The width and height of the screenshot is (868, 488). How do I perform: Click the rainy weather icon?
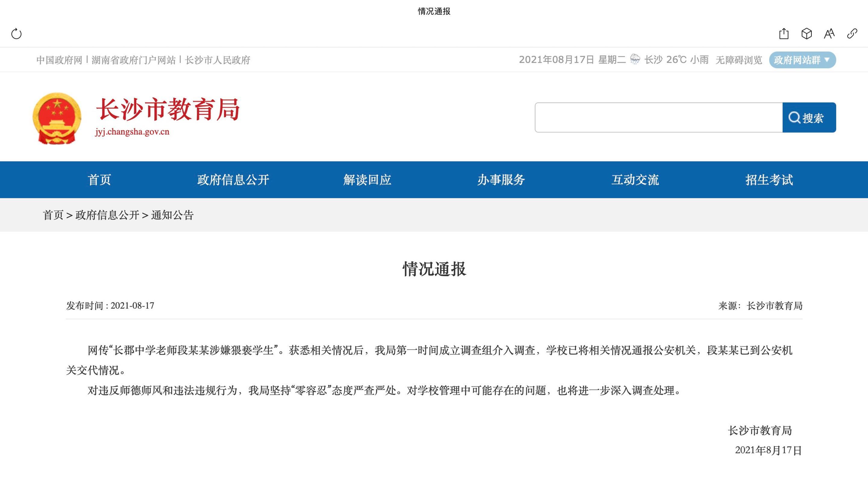pyautogui.click(x=635, y=59)
